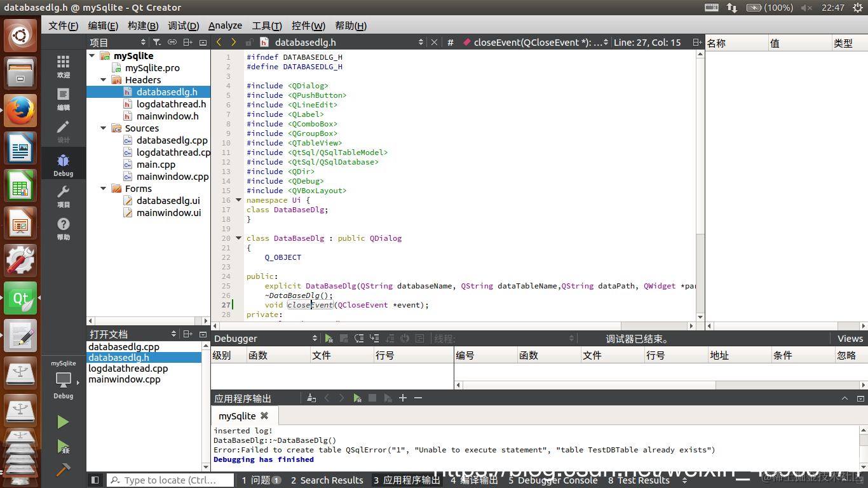The image size is (868, 488).
Task: Open the 工具(T) menu
Action: click(x=267, y=25)
